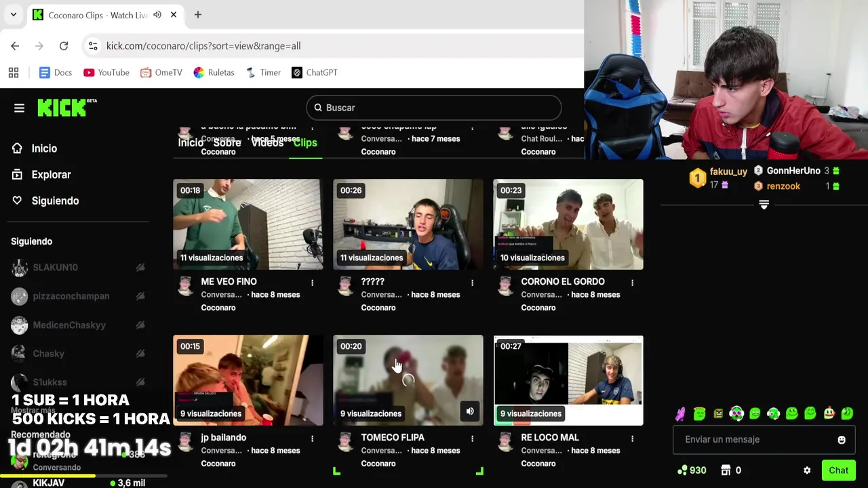This screenshot has height=488, width=868.
Task: Open fakuu_uy top gifter profile
Action: (728, 172)
